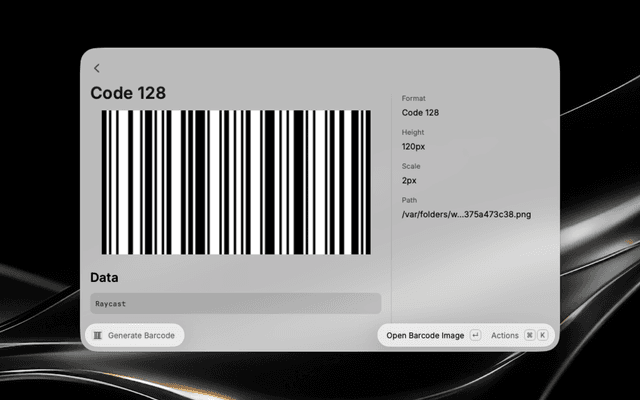
Task: Go back with the chevron arrow
Action: 97,68
